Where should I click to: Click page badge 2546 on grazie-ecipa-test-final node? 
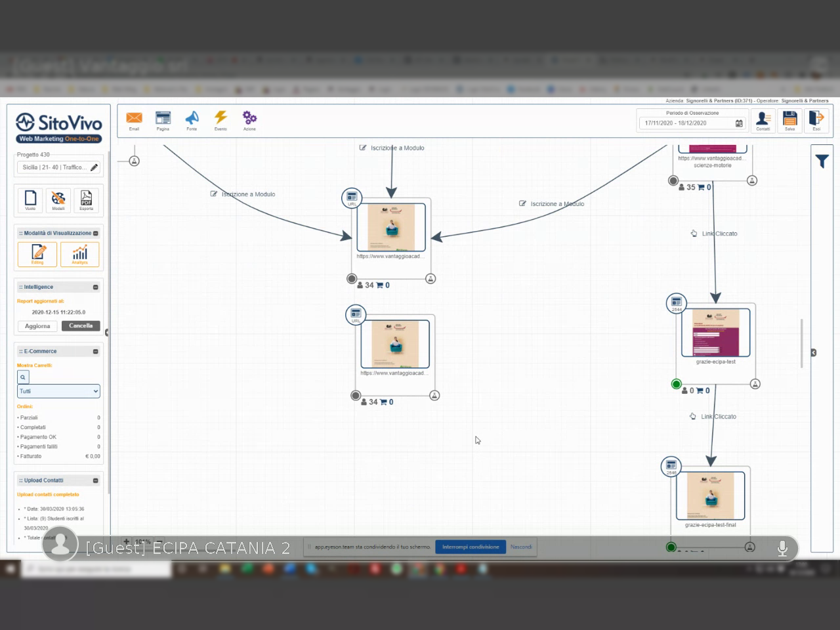point(671,467)
